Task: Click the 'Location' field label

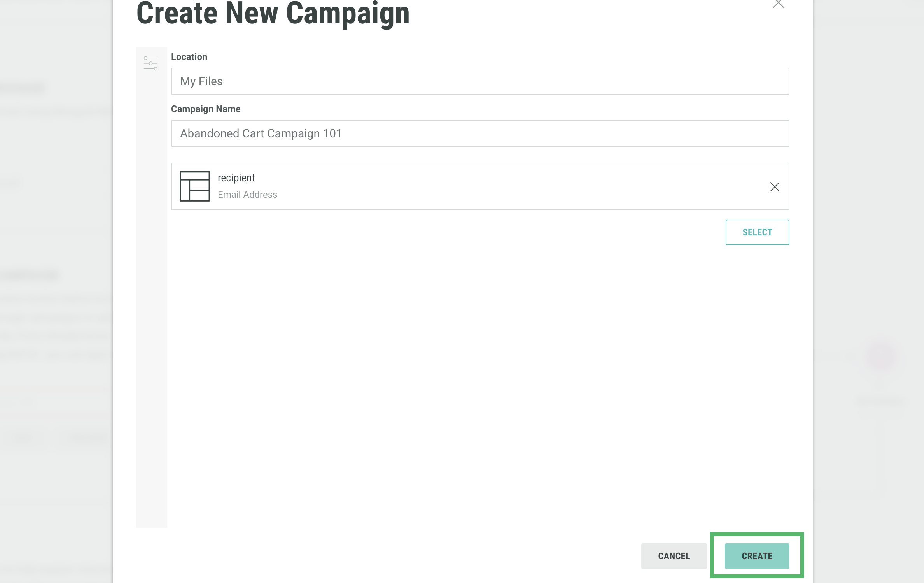Action: pos(189,57)
